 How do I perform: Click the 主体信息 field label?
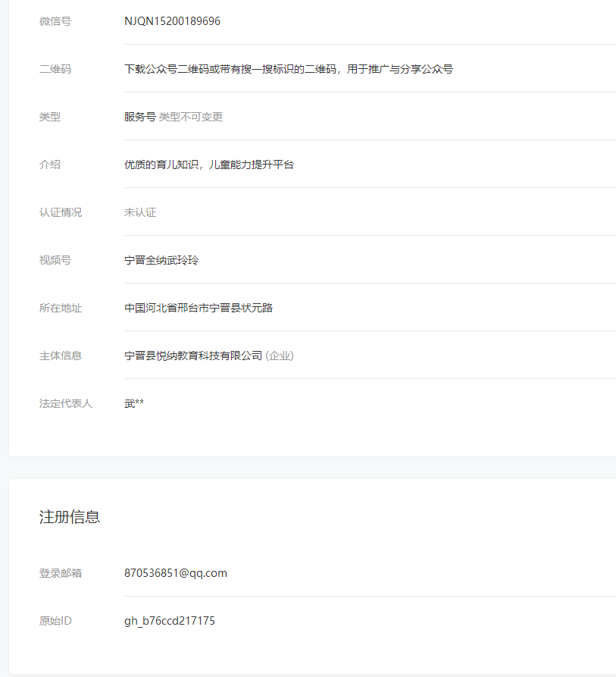pos(61,356)
